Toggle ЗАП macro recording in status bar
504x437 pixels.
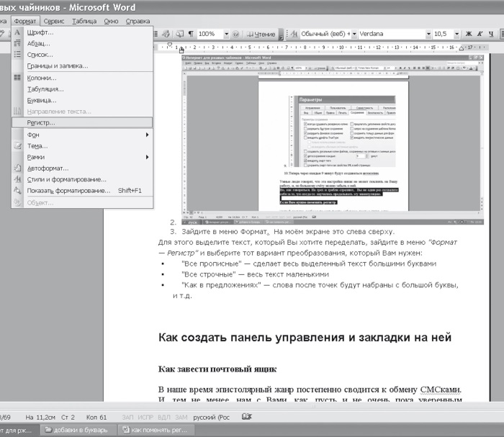(x=127, y=417)
